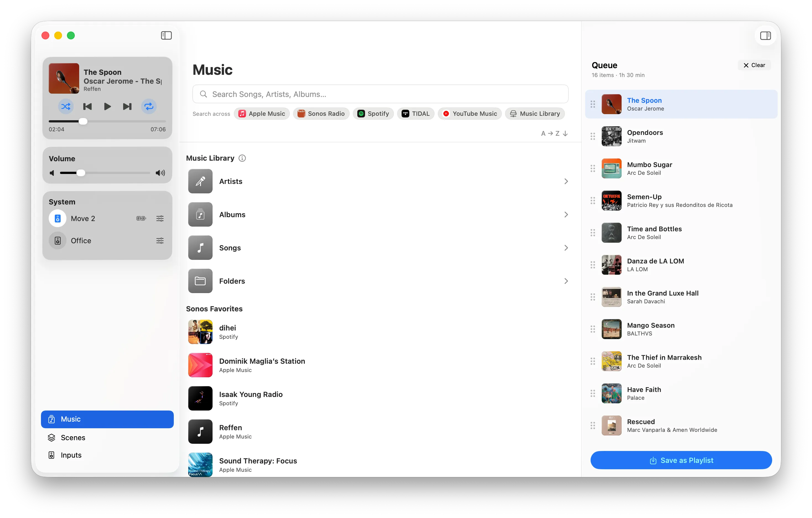This screenshot has width=812, height=518.
Task: Open Move 2 settings sliders icon
Action: pyautogui.click(x=160, y=219)
